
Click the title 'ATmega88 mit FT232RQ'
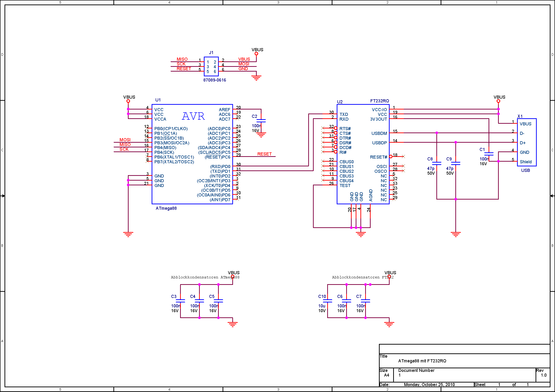422,361
